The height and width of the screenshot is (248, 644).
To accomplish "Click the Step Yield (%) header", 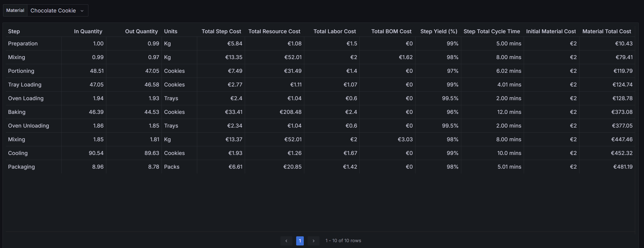I will (x=439, y=31).
